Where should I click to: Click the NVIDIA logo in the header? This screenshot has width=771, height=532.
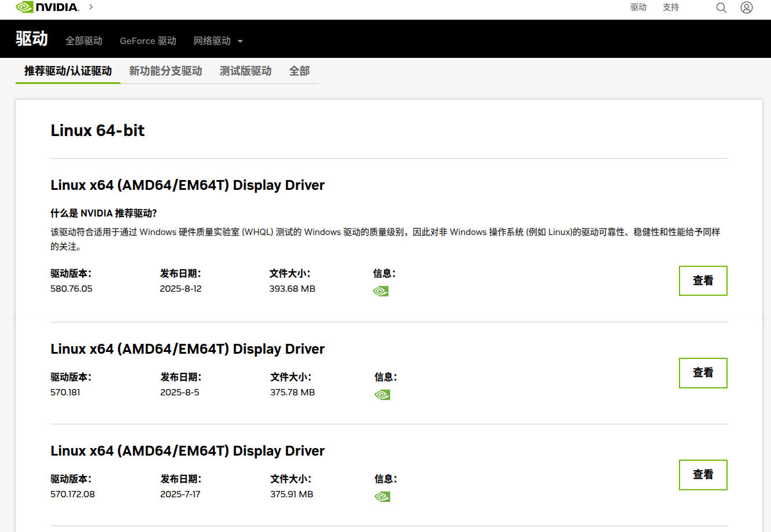[x=47, y=7]
